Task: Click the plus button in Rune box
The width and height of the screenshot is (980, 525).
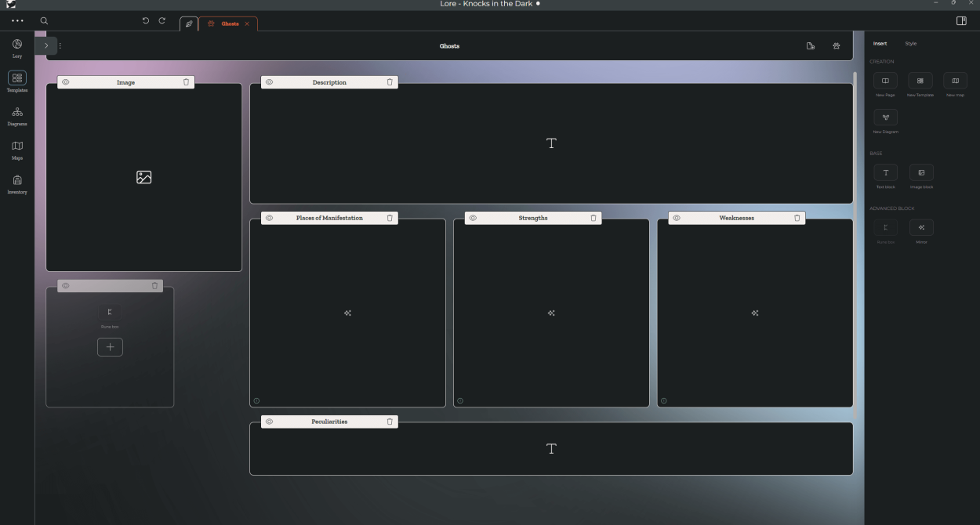Action: pos(110,347)
